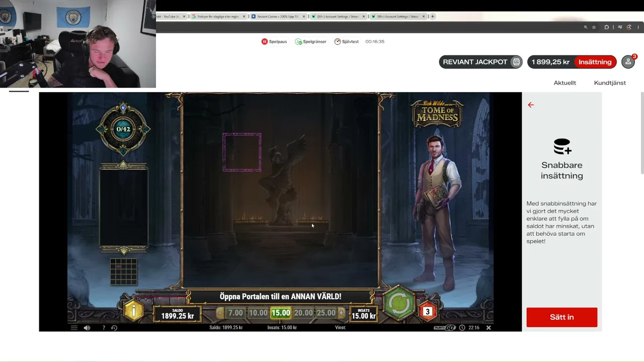Click the Saldo 1899.25 kr game balance panel
The width and height of the screenshot is (644, 362).
click(x=178, y=314)
